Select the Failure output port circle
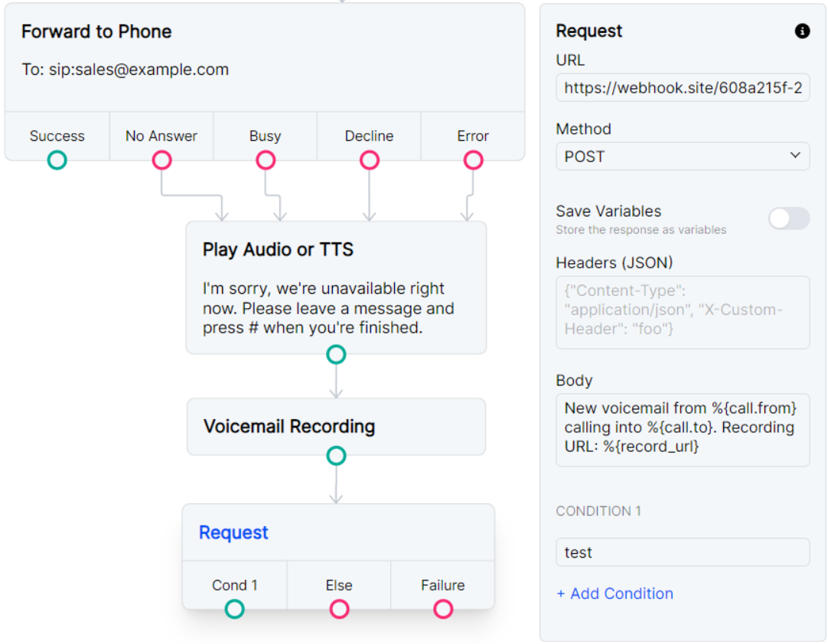 pos(443,609)
